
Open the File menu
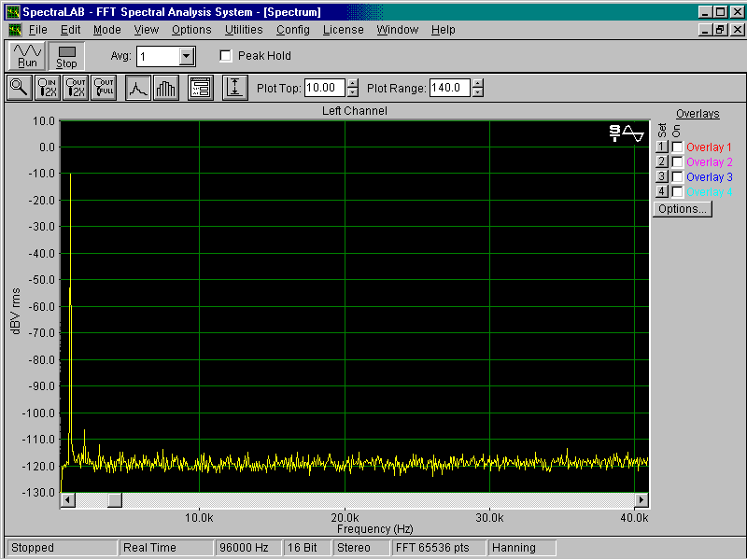pyautogui.click(x=37, y=30)
